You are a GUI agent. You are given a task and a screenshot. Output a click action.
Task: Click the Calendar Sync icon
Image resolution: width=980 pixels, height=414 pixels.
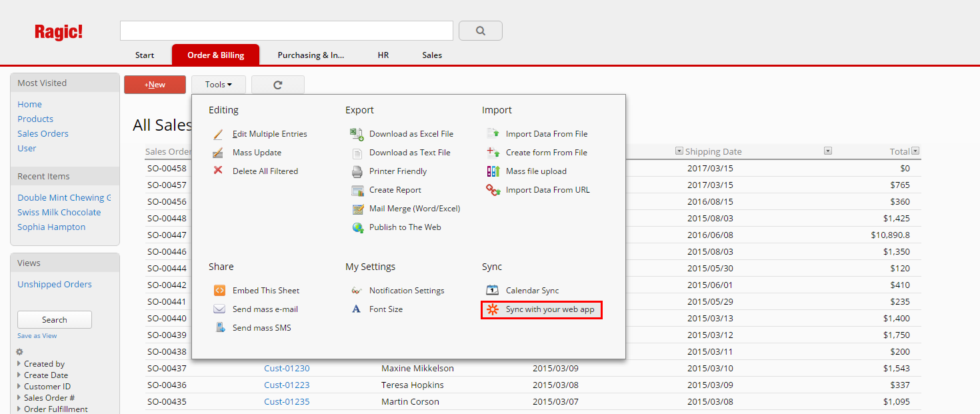(x=493, y=291)
